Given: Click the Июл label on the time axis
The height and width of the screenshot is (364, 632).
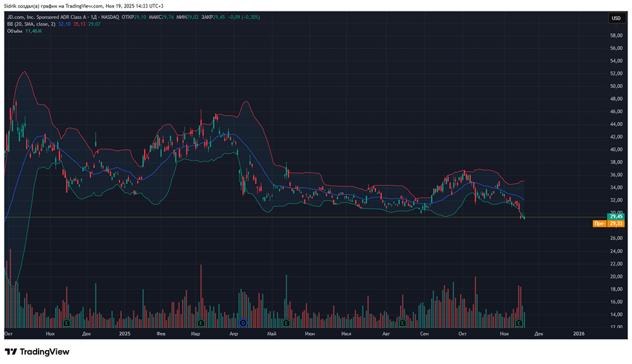Looking at the screenshot, I should [346, 333].
